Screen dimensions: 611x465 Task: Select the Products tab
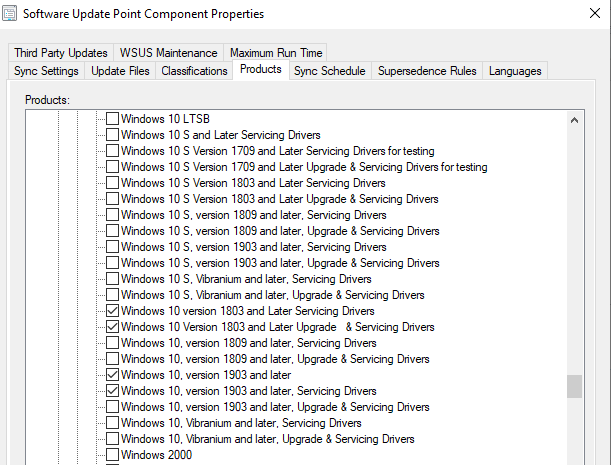261,69
